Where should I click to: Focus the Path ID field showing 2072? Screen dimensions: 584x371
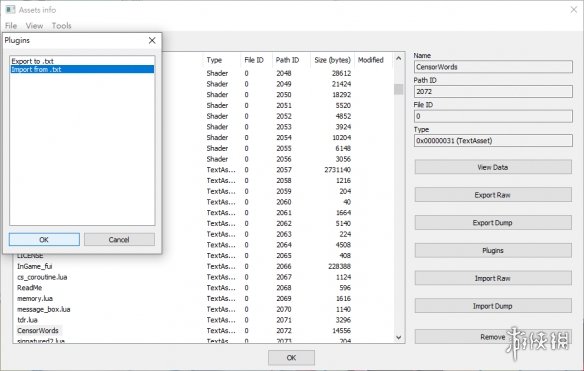click(x=493, y=92)
